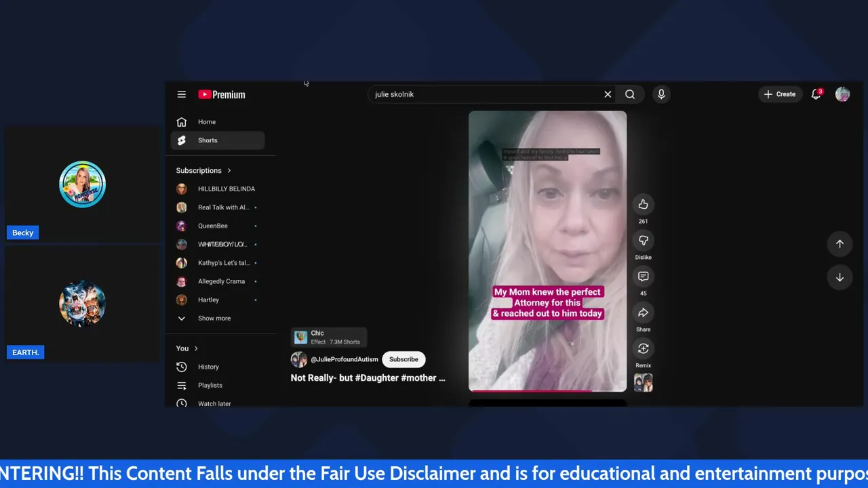Open Real Talk with Al... channel
The width and height of the screenshot is (868, 488).
coord(218,207)
